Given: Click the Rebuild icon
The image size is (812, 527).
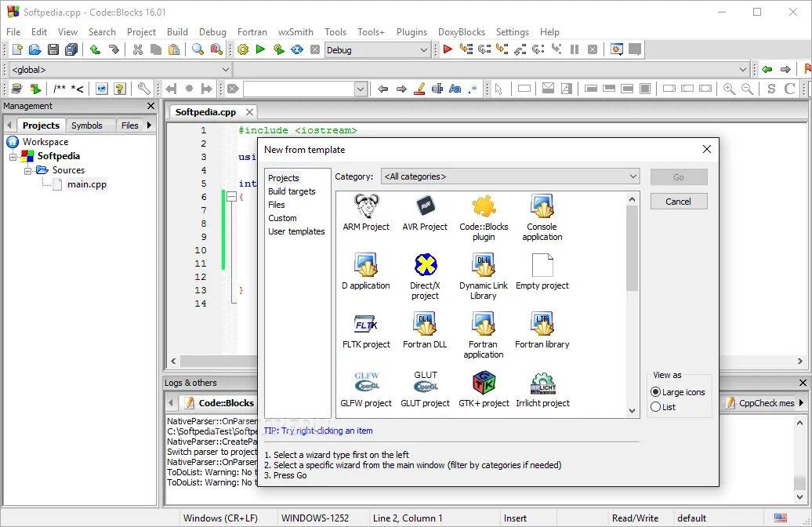Looking at the screenshot, I should coord(297,49).
